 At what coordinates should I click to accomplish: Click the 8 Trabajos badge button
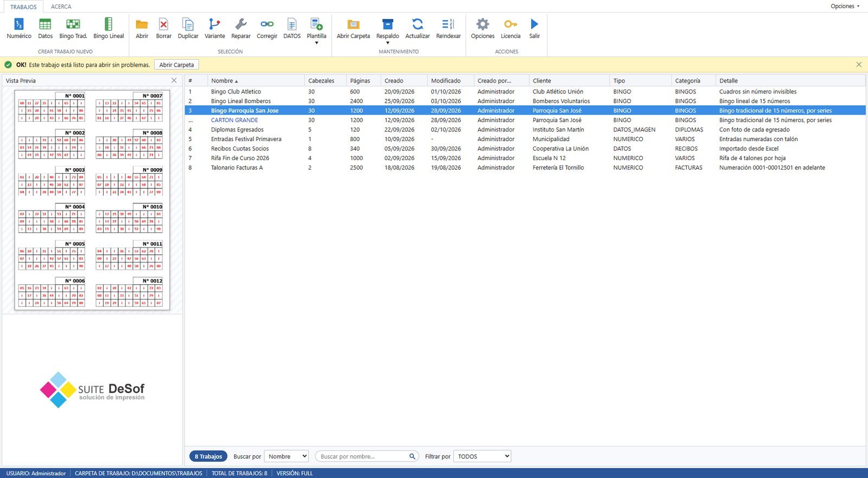[208, 456]
